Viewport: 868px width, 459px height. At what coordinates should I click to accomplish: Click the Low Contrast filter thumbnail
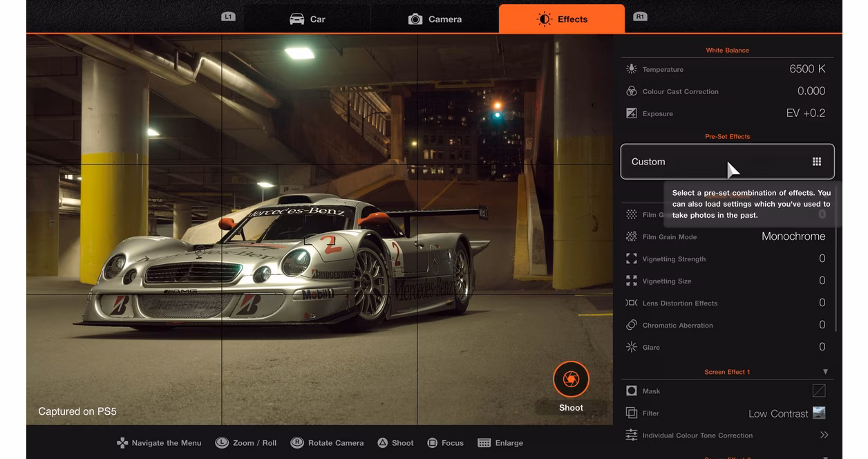pos(819,413)
